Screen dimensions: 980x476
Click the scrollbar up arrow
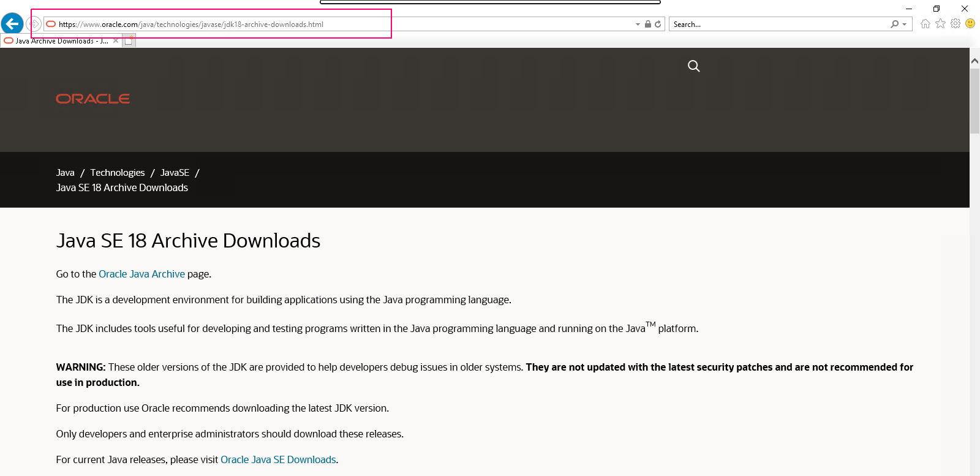974,61
